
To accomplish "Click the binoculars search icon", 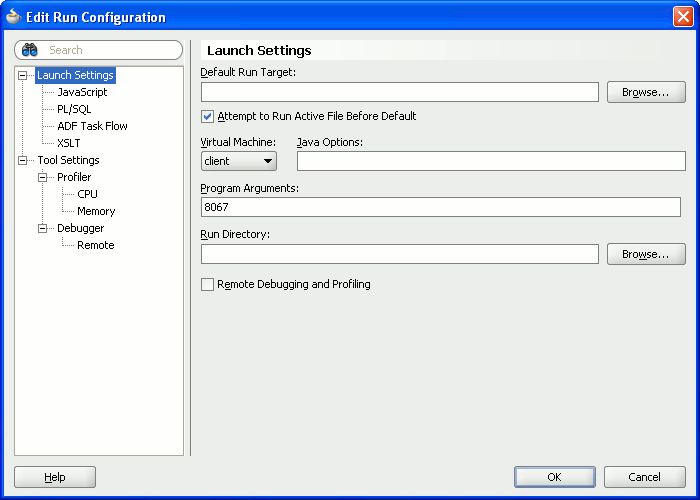I will (x=30, y=50).
